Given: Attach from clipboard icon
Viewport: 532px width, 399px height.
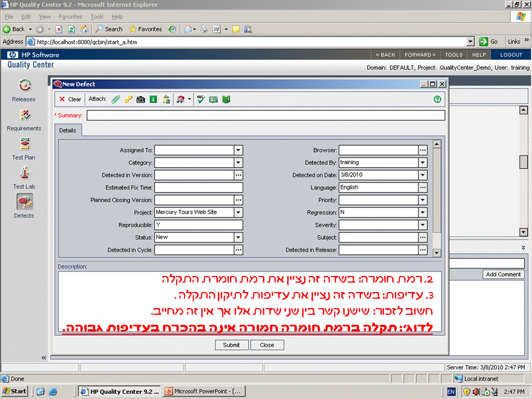Looking at the screenshot, I should [166, 99].
